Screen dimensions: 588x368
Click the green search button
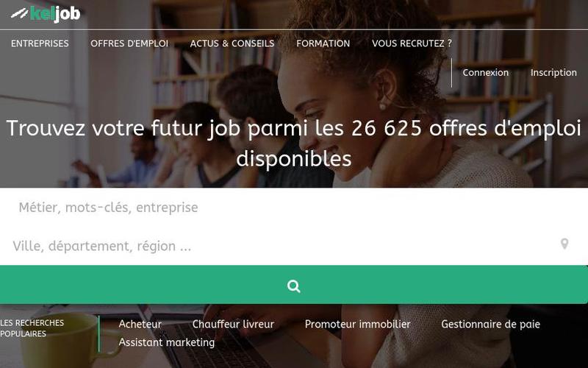point(294,285)
